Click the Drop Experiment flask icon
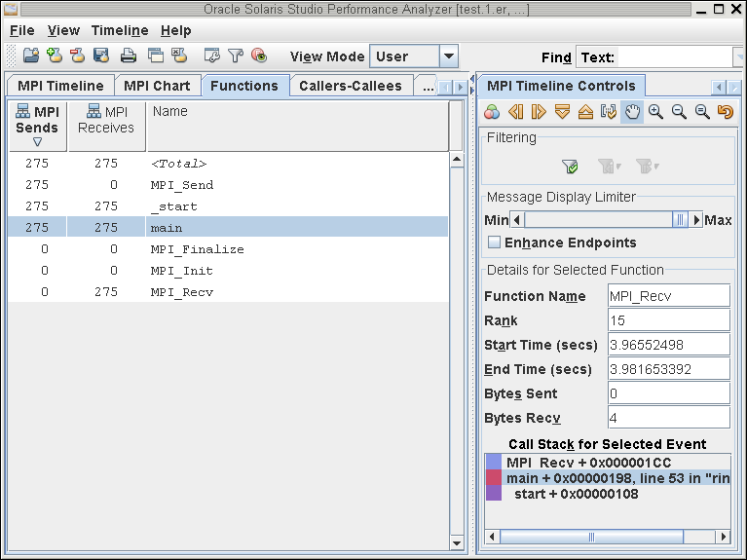The width and height of the screenshot is (747, 560). [x=78, y=56]
